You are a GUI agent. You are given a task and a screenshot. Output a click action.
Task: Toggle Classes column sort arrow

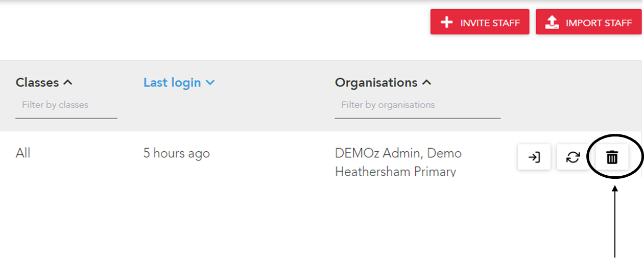[x=67, y=82]
